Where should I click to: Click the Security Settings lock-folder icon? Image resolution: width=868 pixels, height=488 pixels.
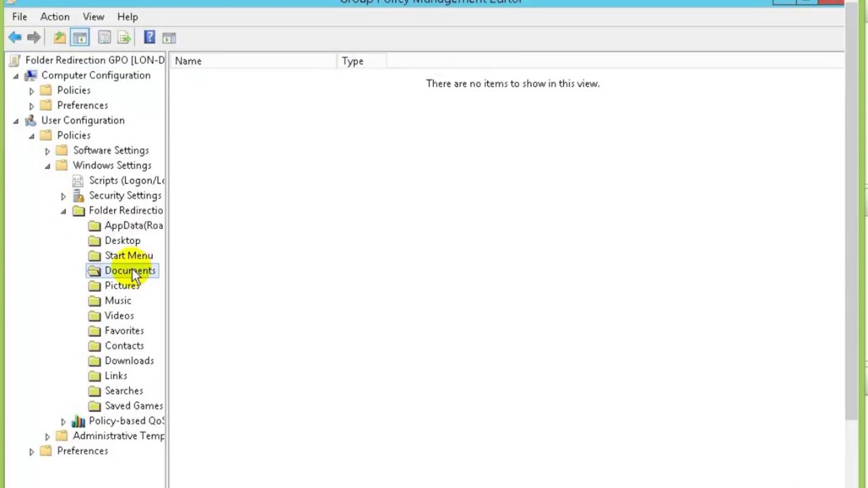point(78,195)
